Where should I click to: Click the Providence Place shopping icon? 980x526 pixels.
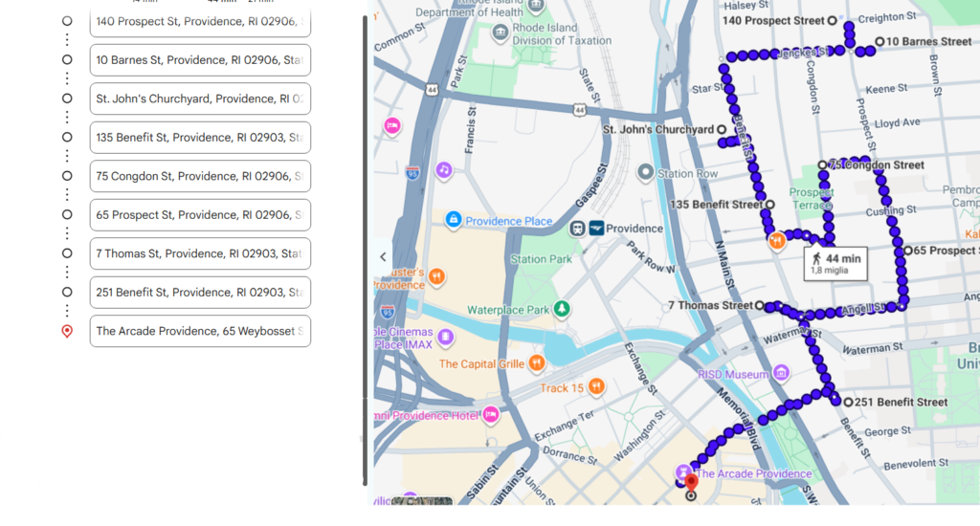[x=454, y=220]
